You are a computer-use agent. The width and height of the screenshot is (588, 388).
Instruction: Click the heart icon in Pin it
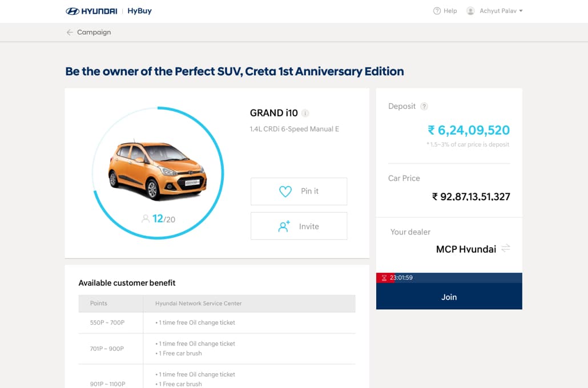(x=285, y=192)
